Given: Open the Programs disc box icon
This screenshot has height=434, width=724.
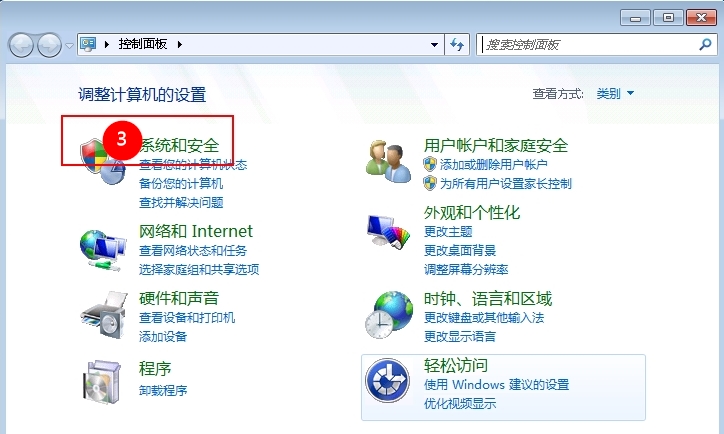Looking at the screenshot, I should [x=102, y=382].
